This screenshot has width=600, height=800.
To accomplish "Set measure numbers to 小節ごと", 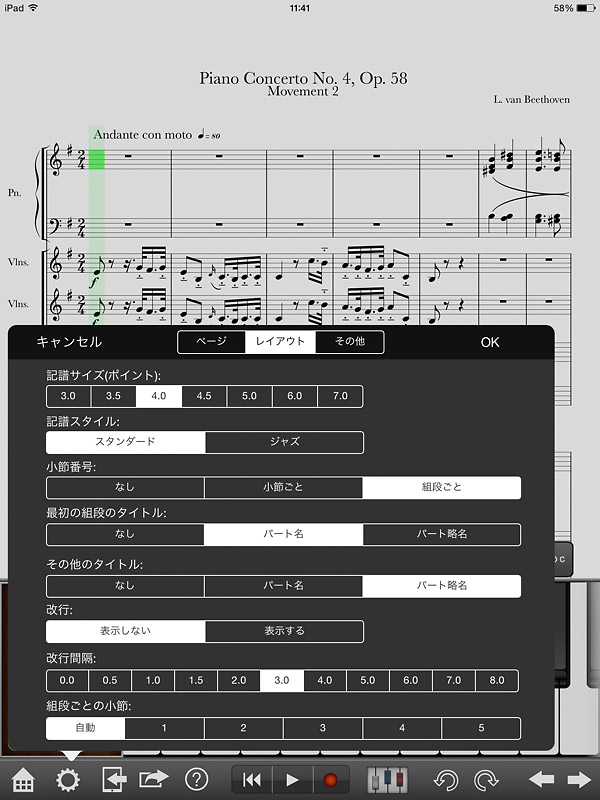I will point(283,488).
